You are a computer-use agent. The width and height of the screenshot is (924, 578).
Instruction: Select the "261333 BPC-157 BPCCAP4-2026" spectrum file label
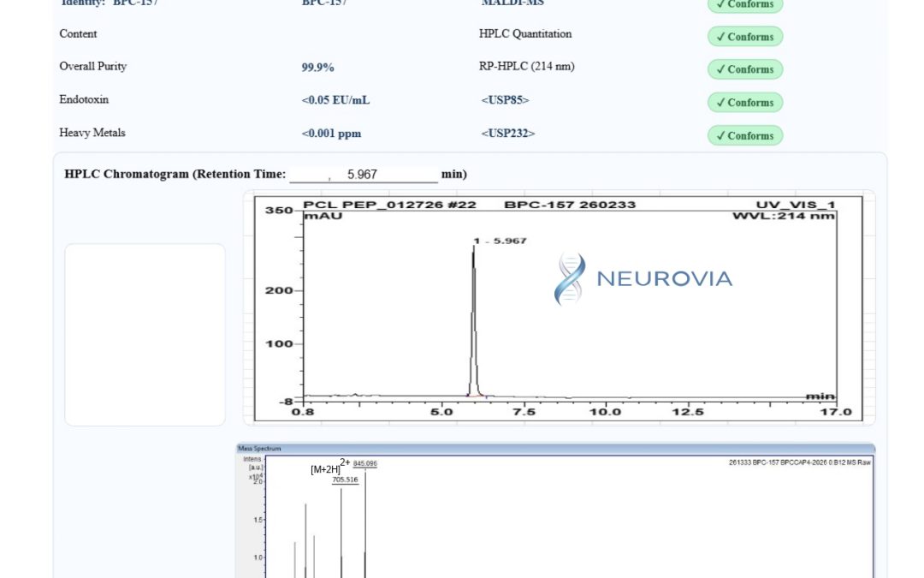coord(800,462)
